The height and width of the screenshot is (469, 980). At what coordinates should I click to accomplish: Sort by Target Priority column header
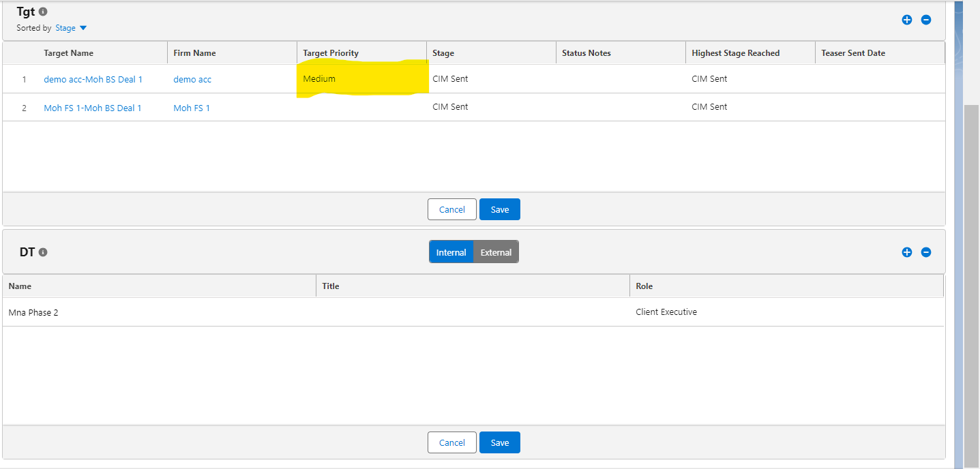(x=331, y=53)
